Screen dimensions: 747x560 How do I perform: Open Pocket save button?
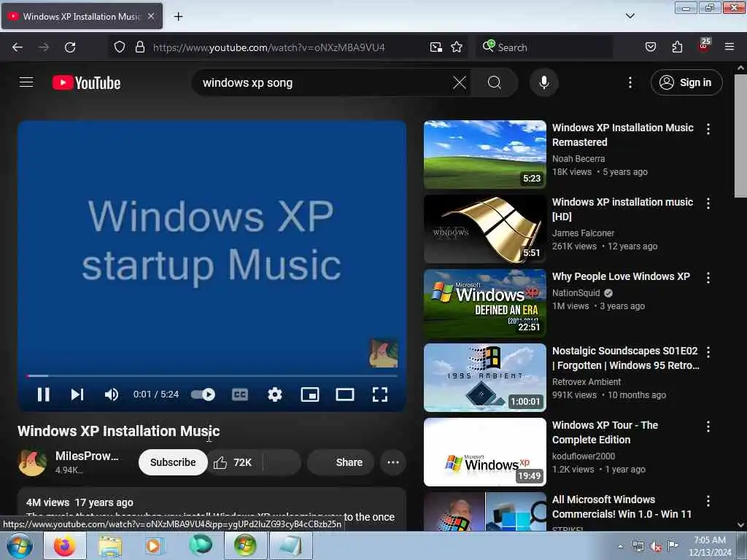[x=650, y=47]
